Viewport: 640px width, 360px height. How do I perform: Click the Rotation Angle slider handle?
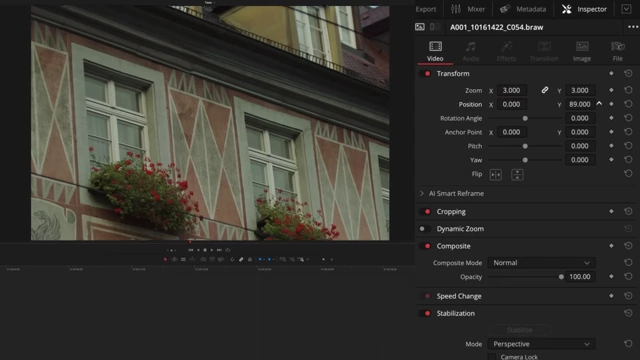525,118
